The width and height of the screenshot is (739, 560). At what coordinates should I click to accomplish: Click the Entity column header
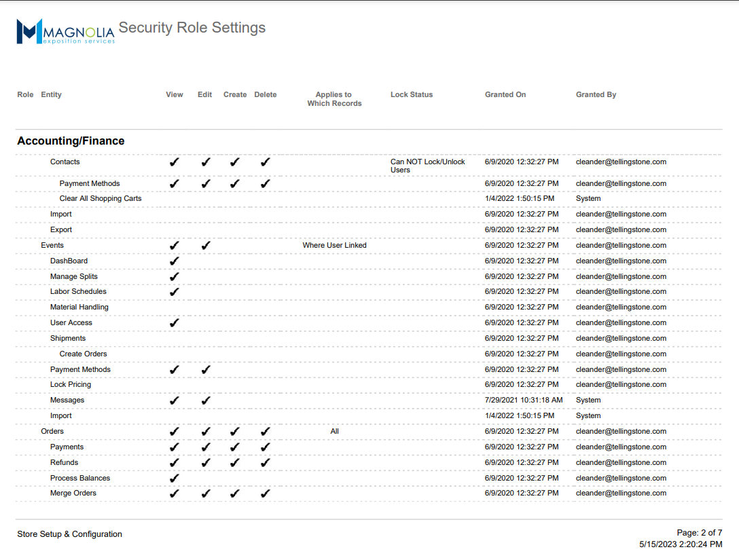point(51,95)
